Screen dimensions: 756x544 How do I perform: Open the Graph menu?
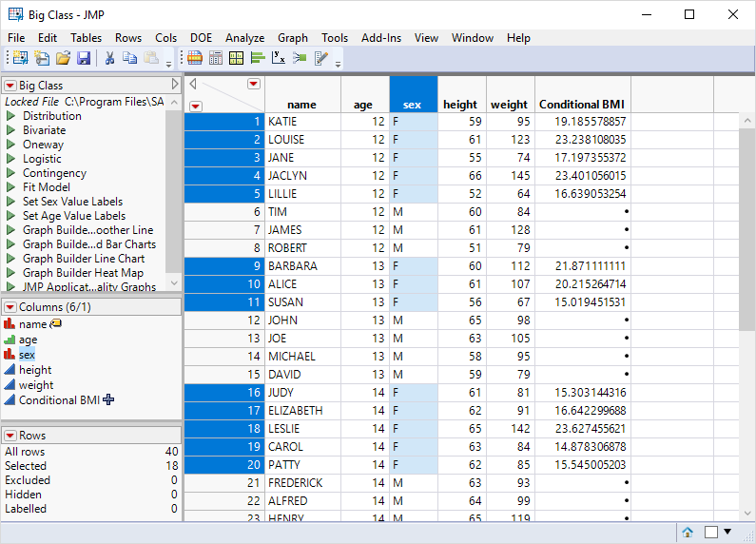point(292,38)
